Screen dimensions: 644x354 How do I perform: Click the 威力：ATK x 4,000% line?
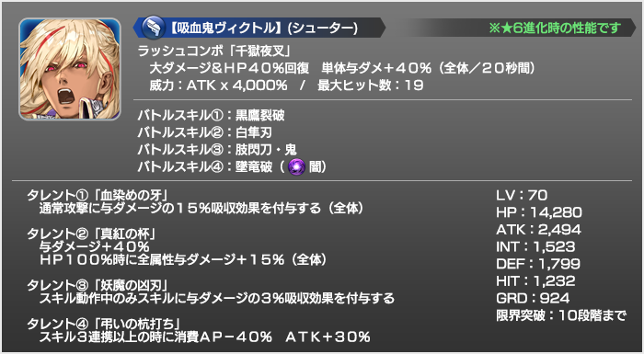pos(218,86)
